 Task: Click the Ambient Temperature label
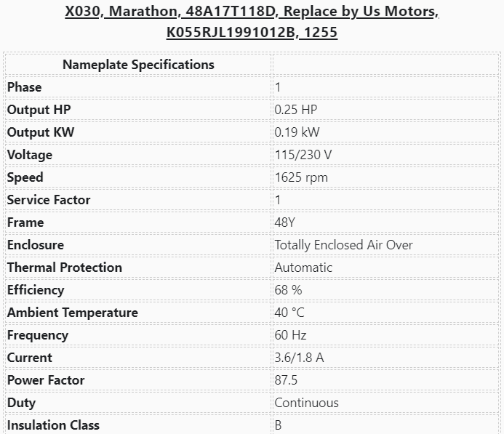[73, 313]
